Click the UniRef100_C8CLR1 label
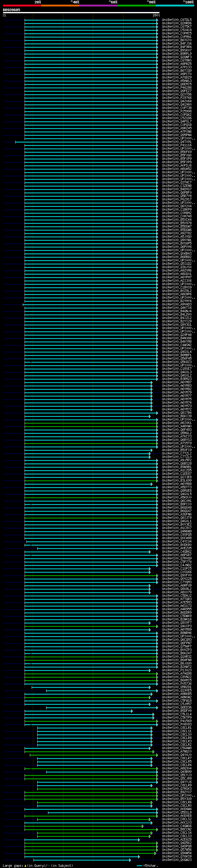Screen dimensions: 197x868 tap(177, 728)
